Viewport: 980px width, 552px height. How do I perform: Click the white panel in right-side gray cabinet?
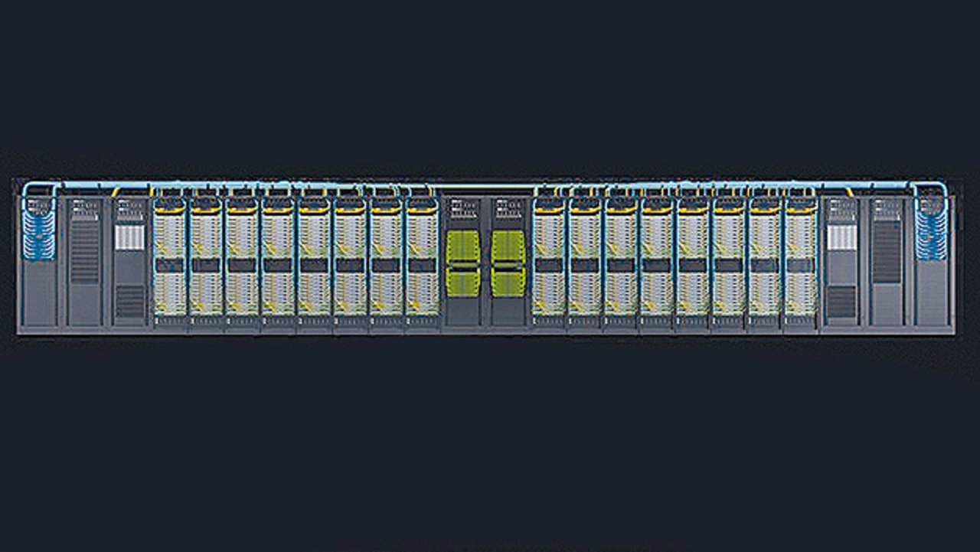point(841,237)
